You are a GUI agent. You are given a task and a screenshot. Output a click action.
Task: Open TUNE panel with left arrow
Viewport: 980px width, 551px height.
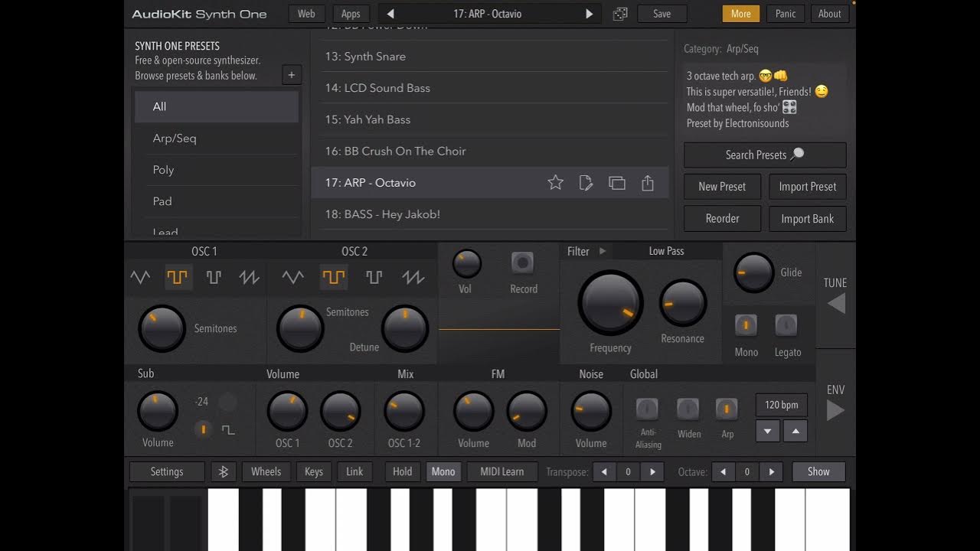[836, 304]
